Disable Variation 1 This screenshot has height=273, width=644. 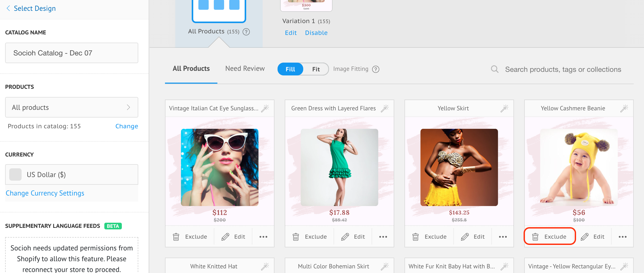coord(316,33)
